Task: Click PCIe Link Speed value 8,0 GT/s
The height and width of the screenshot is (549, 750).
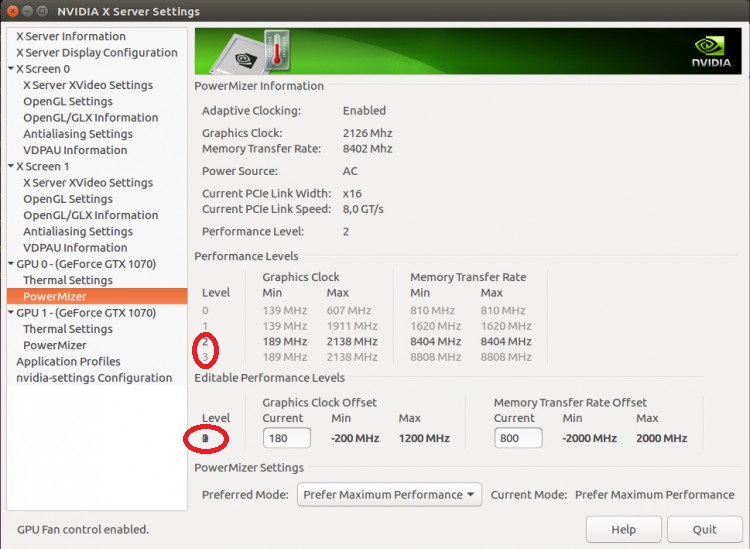Action: point(363,209)
